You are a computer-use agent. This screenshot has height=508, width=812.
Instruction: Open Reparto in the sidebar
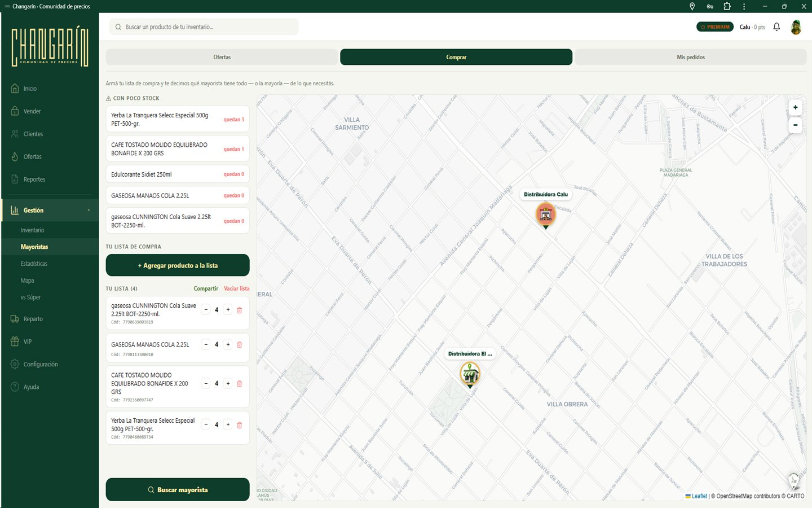tap(50, 319)
